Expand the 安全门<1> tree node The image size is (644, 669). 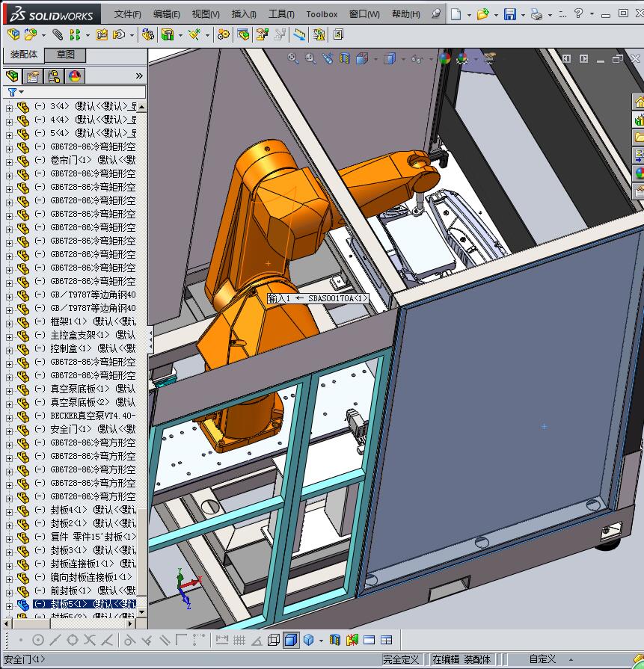coord(9,431)
